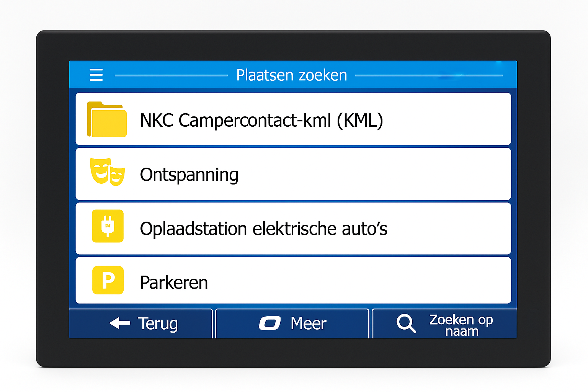Tap the Zoeken op naam text

pos(461,325)
